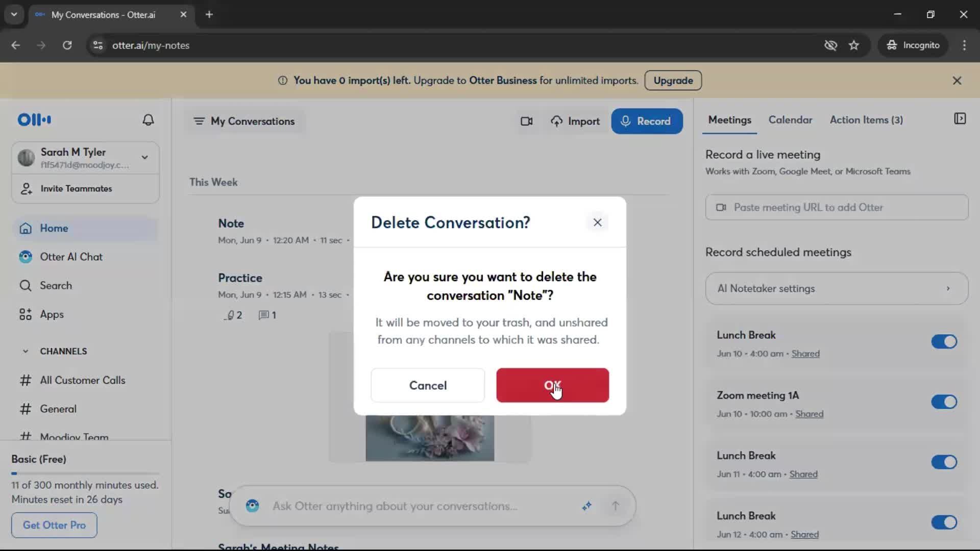
Task: Open AI Notetaker settings
Action: (x=837, y=289)
